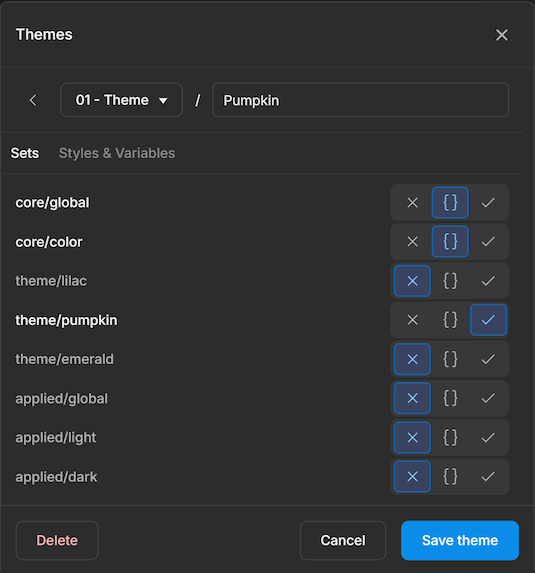This screenshot has height=573, width=535.
Task: Set theme/lilac as source with braces icon
Action: 450,281
